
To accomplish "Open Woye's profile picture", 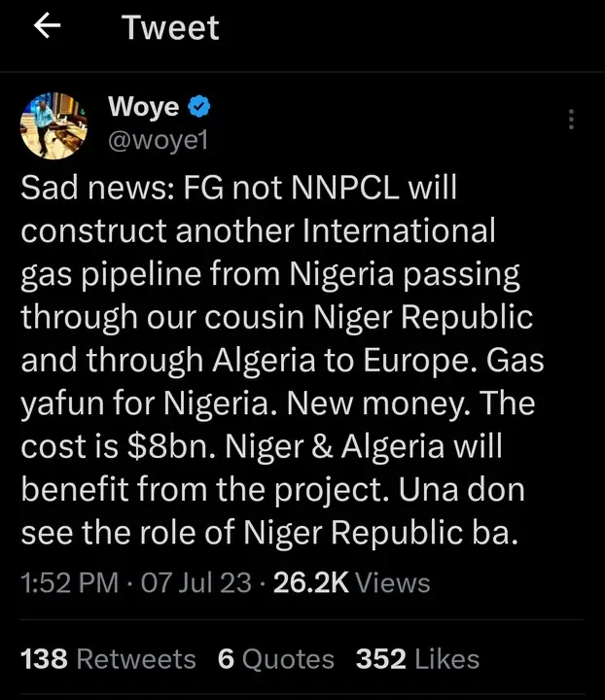I will coord(52,125).
